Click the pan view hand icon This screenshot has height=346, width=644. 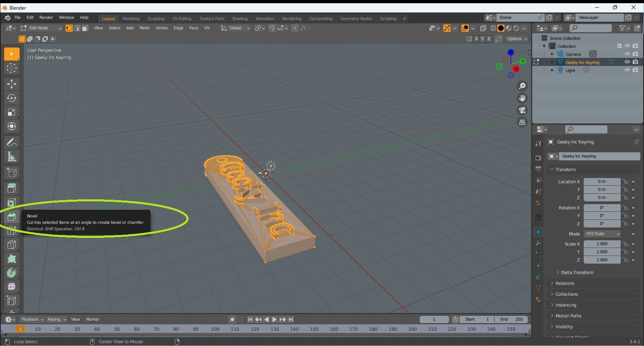point(522,98)
